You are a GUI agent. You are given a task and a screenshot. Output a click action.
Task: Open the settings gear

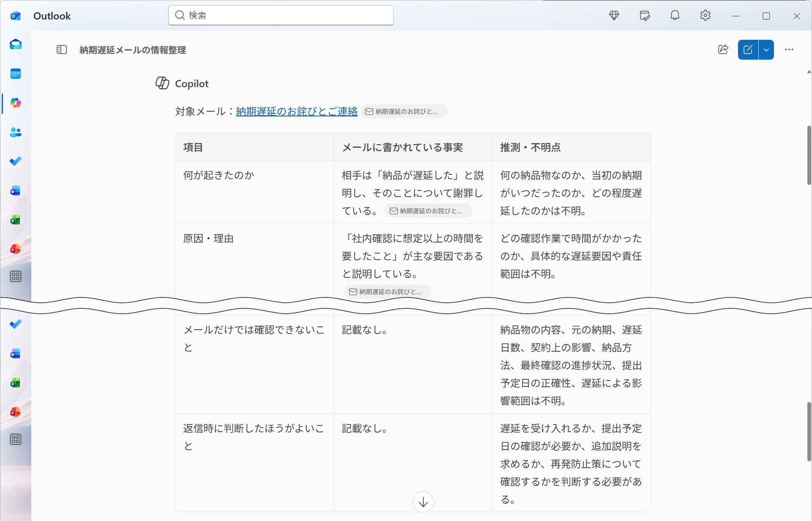pyautogui.click(x=705, y=16)
